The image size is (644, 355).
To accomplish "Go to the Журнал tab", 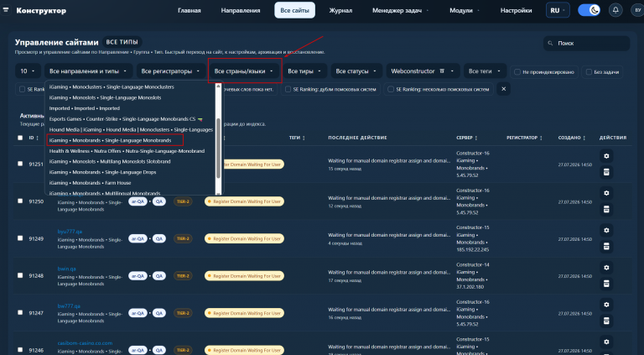I will [340, 10].
